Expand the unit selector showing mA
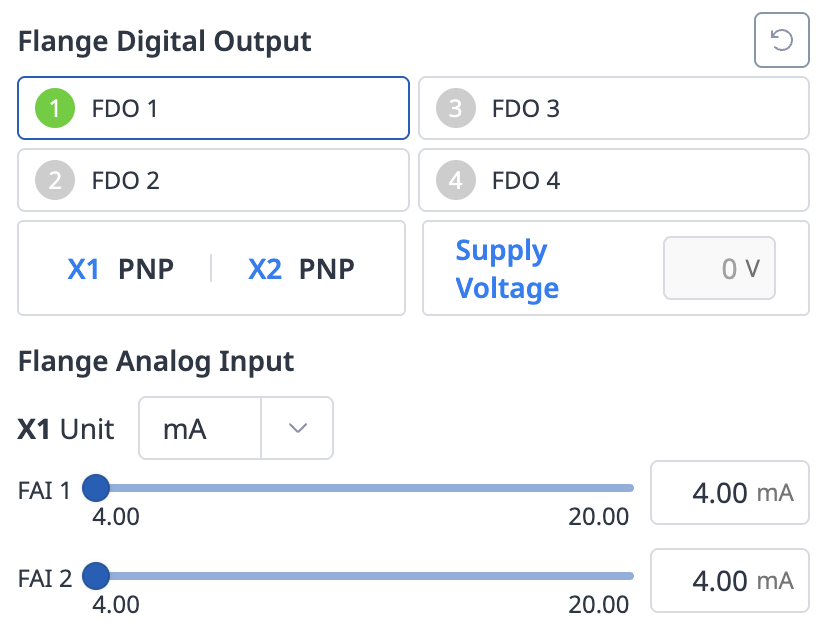 [x=297, y=428]
